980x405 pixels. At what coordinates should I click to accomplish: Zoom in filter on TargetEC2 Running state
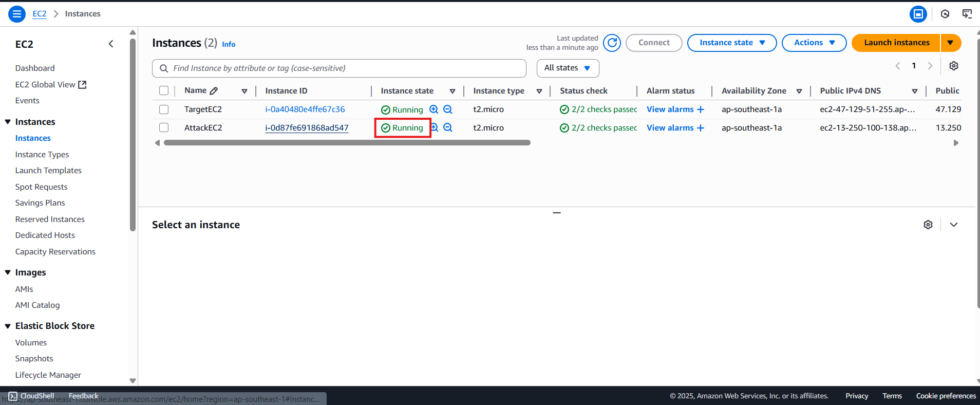tap(434, 109)
